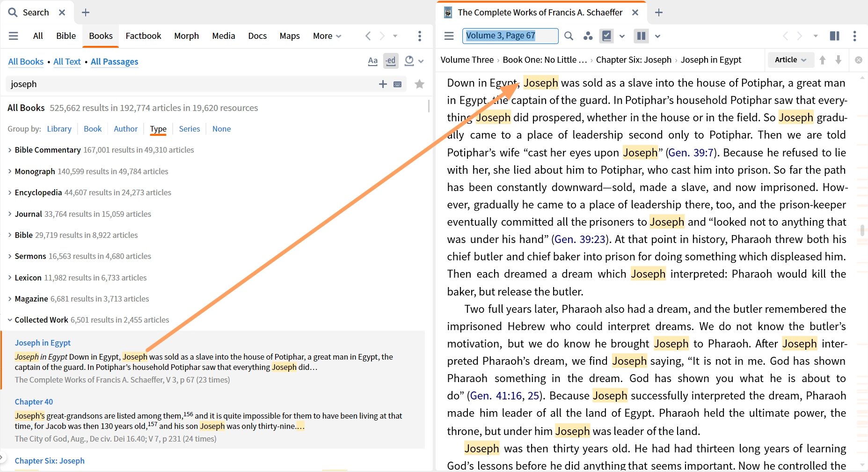Toggle the multi-column view icon

tap(642, 36)
